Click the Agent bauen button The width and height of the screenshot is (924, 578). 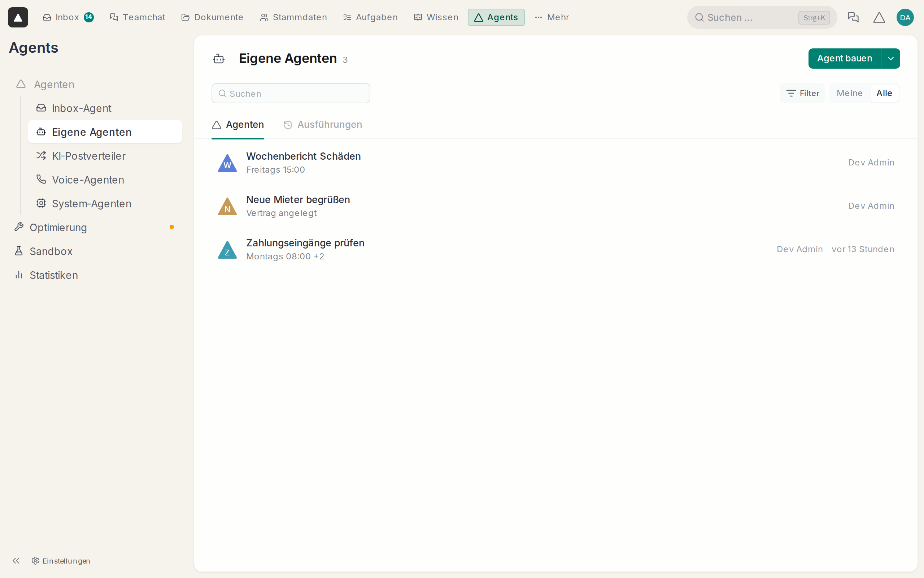(844, 59)
